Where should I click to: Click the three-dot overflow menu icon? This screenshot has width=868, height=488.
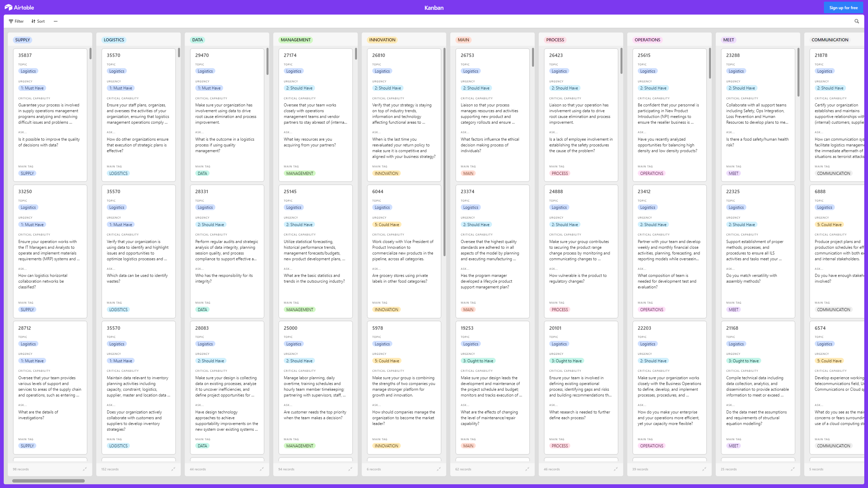56,21
